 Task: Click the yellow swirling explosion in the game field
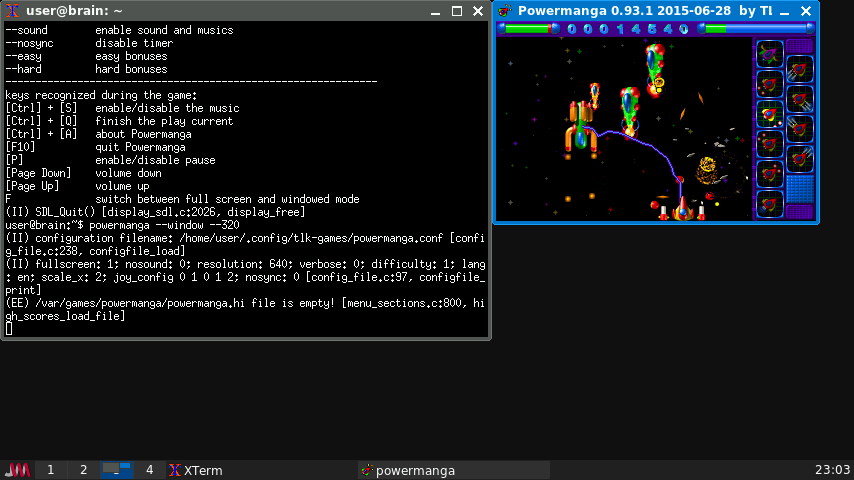click(x=710, y=168)
